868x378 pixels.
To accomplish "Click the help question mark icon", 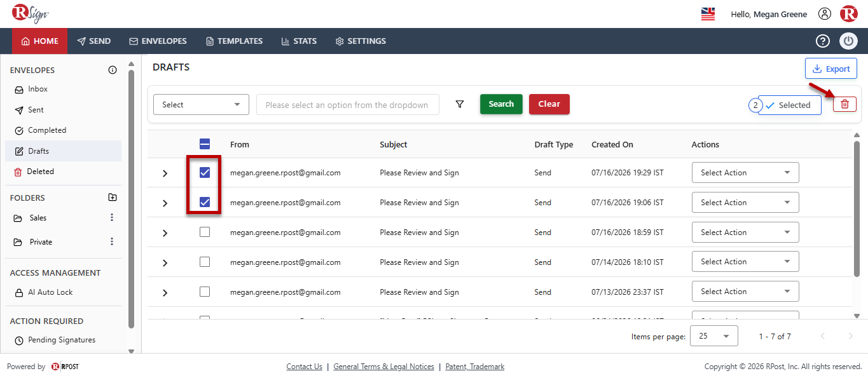I will click(x=823, y=41).
